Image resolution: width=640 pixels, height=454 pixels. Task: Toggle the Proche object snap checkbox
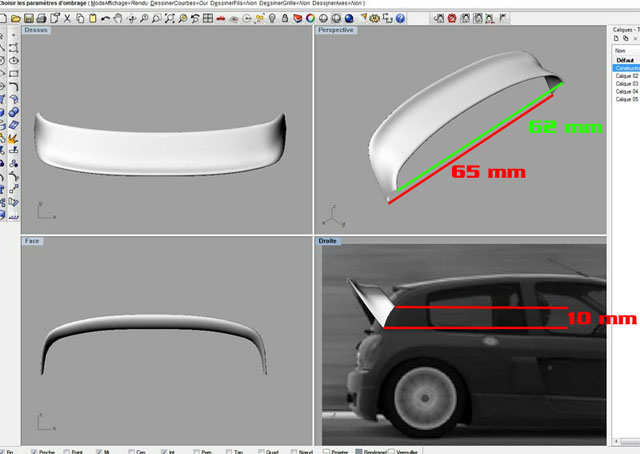click(x=34, y=451)
